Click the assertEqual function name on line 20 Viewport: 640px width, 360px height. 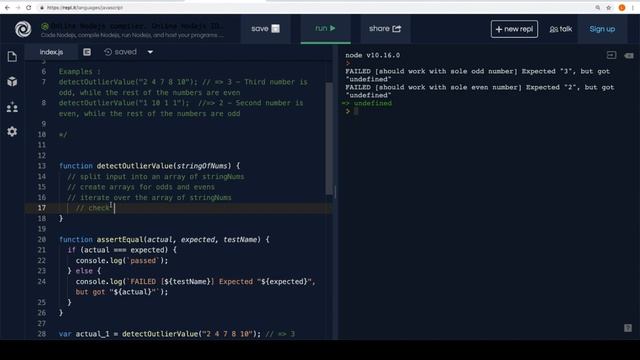pos(120,240)
